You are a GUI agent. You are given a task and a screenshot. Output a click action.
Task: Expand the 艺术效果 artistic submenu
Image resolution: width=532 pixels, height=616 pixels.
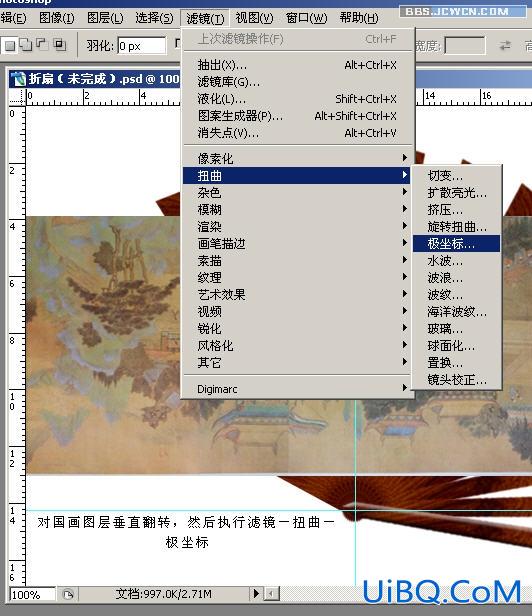297,294
